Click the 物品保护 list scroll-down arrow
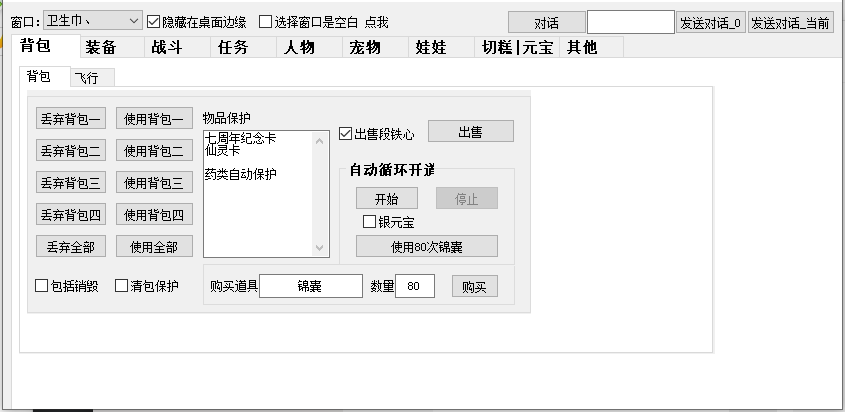The width and height of the screenshot is (845, 412). 320,248
